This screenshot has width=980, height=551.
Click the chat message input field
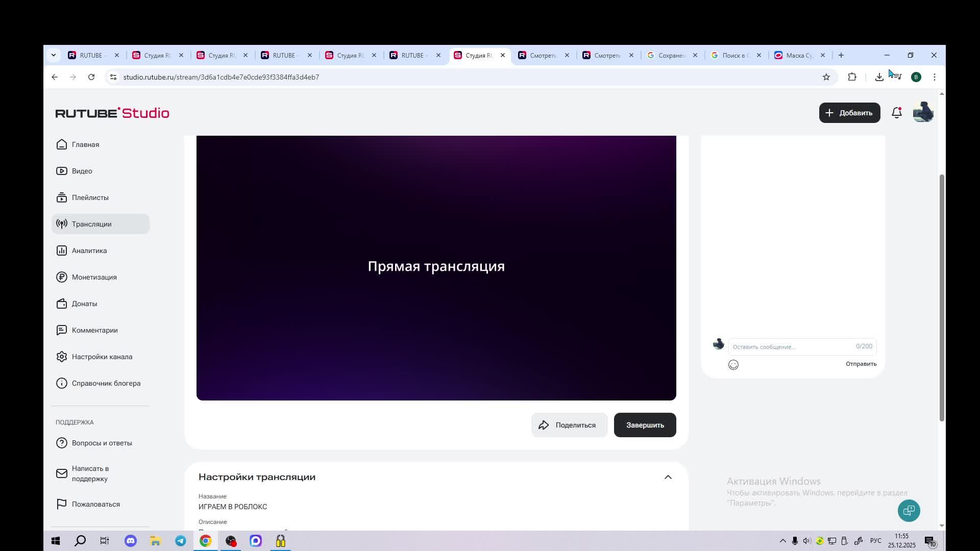click(791, 347)
